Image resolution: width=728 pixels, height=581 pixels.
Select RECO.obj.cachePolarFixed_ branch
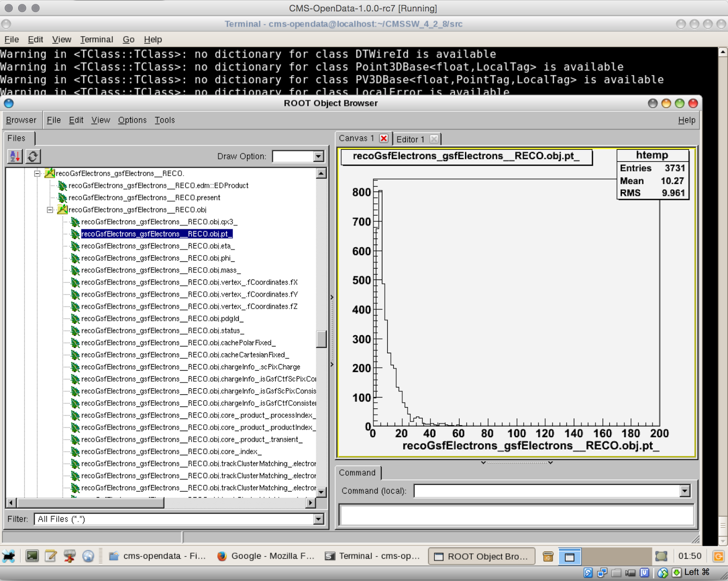178,343
